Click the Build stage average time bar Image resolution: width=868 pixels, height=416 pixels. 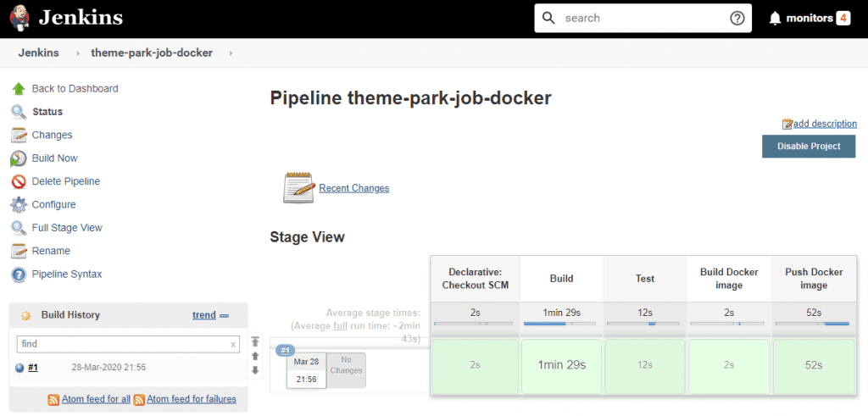[561, 323]
